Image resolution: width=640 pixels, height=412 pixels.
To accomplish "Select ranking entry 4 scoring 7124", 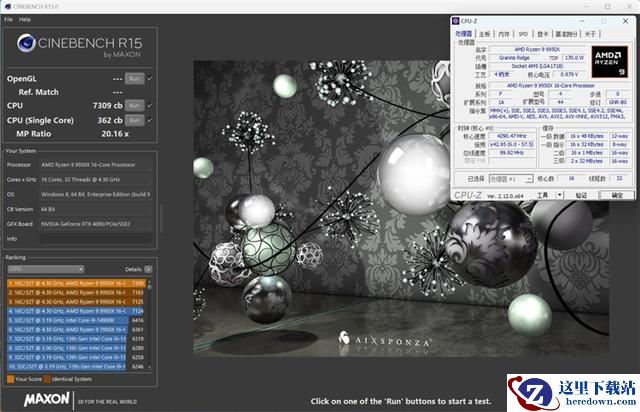I will (76, 311).
